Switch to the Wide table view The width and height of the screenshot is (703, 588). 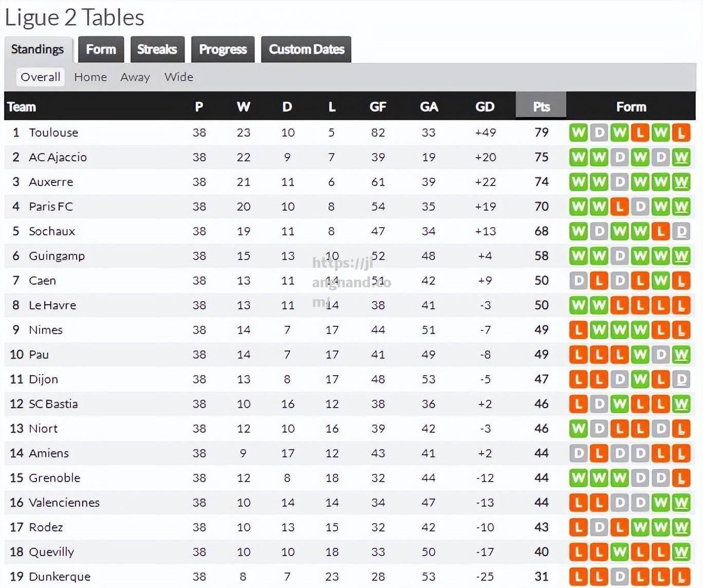tap(179, 77)
